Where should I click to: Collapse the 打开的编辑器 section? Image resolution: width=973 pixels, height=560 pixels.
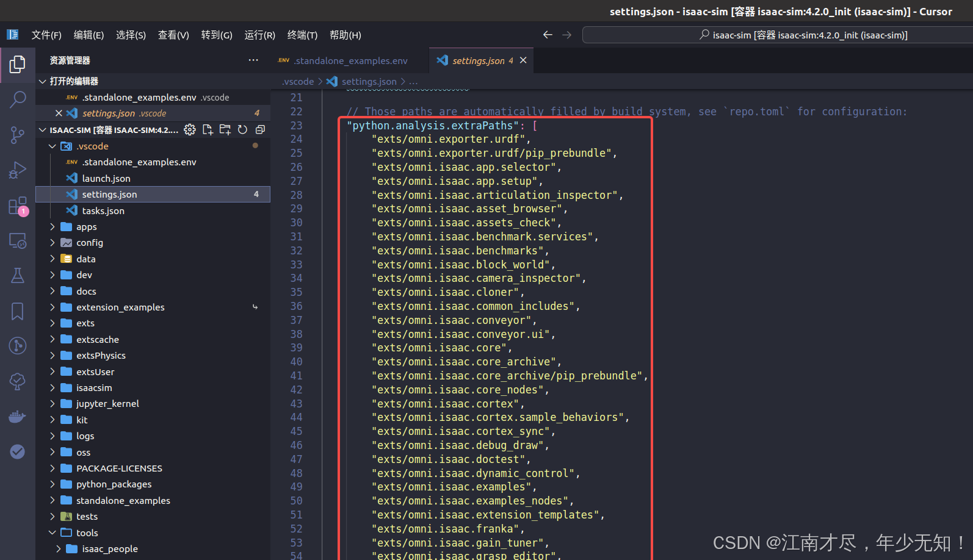tap(153, 81)
